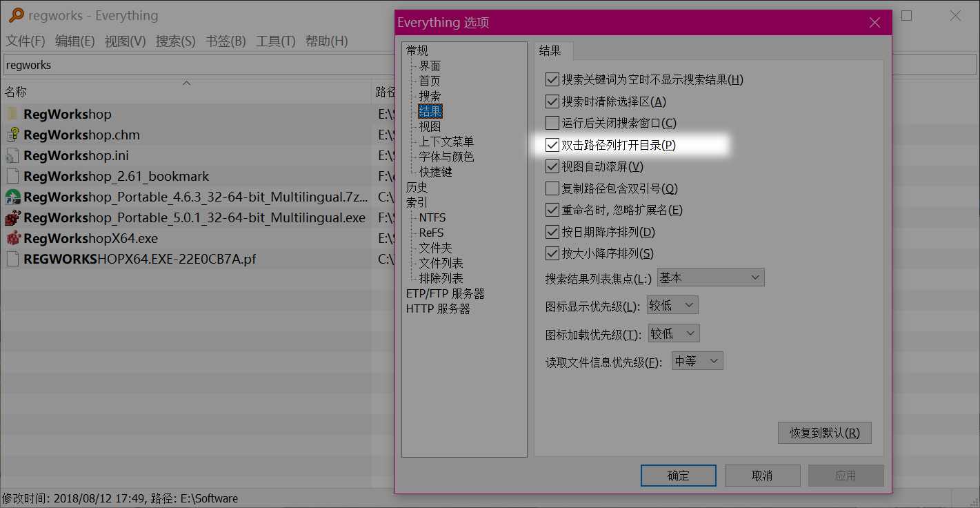
Task: Open the 工具(T) menu
Action: point(275,41)
